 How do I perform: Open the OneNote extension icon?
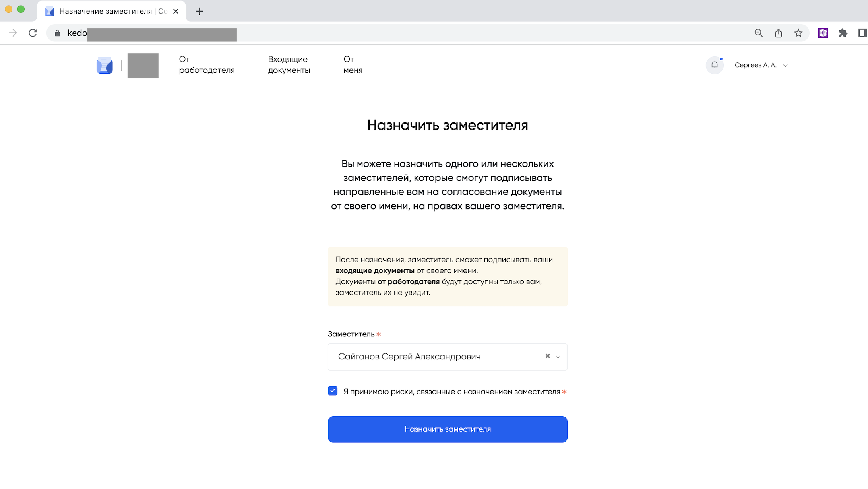(x=823, y=33)
